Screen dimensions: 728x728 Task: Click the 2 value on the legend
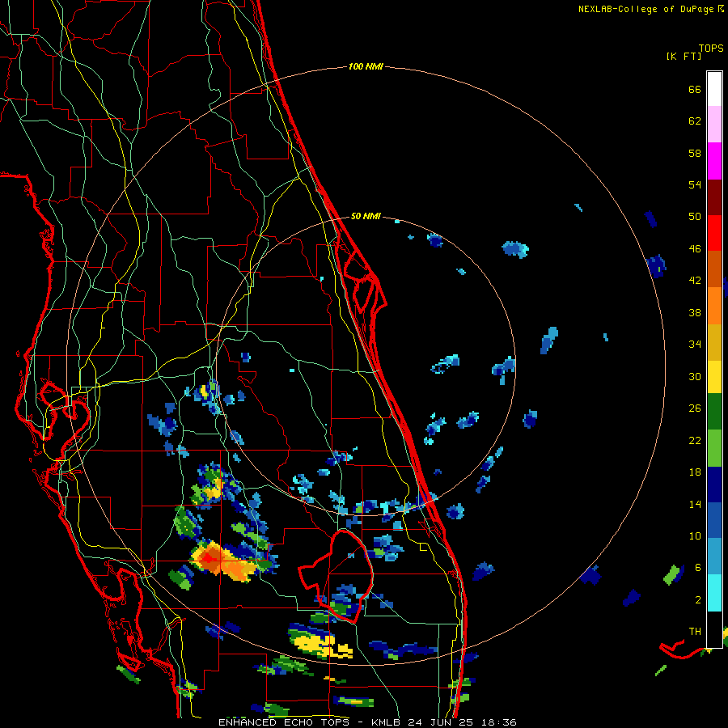click(697, 600)
